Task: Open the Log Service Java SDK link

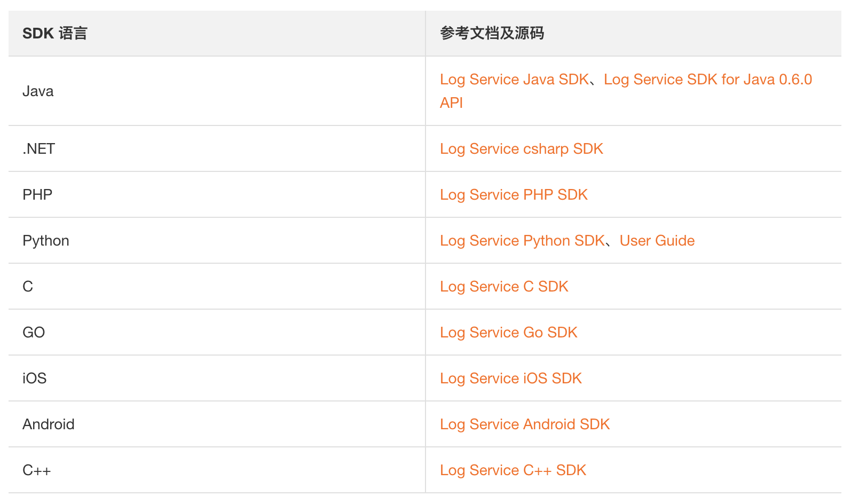Action: click(514, 80)
